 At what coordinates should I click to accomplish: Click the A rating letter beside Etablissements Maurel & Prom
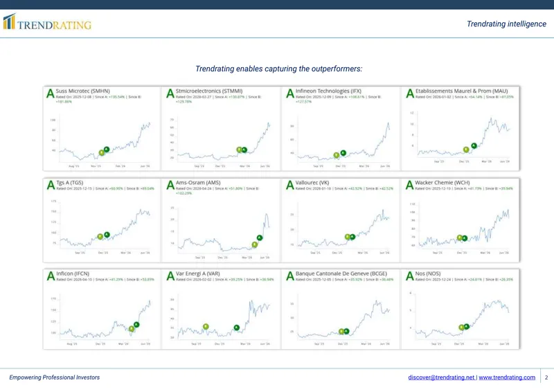(x=410, y=93)
